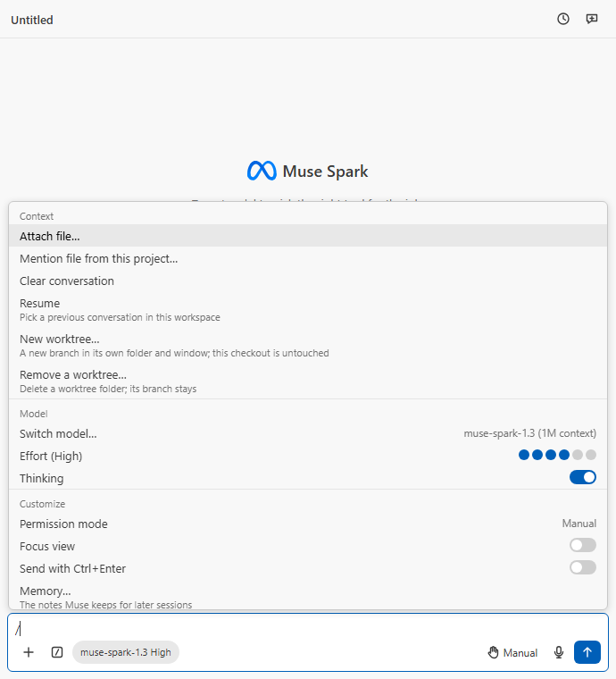Viewport: 616px width, 679px height.
Task: Click the microphone voice input icon
Action: tap(559, 652)
